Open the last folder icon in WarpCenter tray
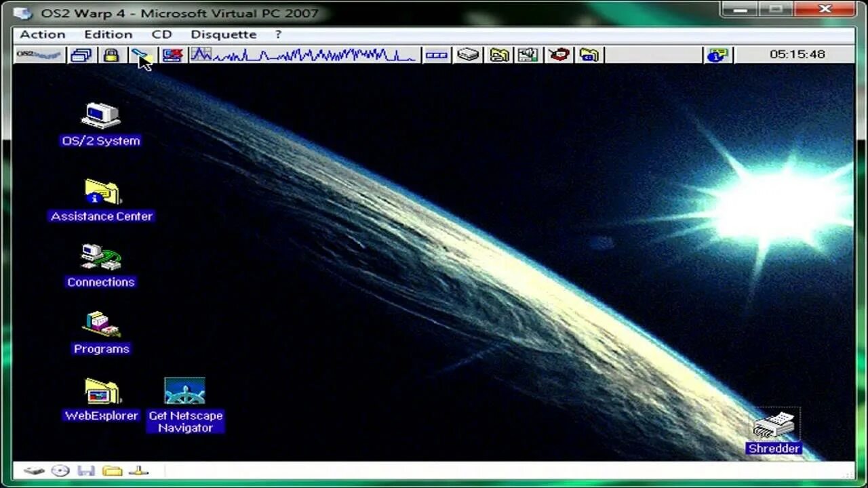 click(x=589, y=55)
